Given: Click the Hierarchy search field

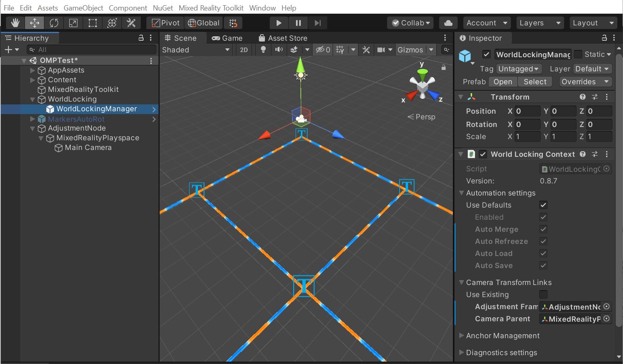Looking at the screenshot, I should pos(92,50).
